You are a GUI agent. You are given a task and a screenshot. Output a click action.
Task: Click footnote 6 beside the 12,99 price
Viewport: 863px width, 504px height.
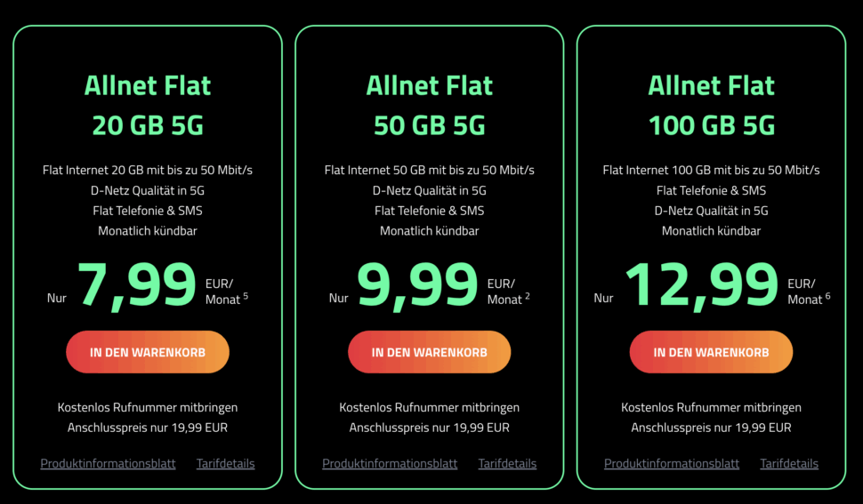point(827,295)
